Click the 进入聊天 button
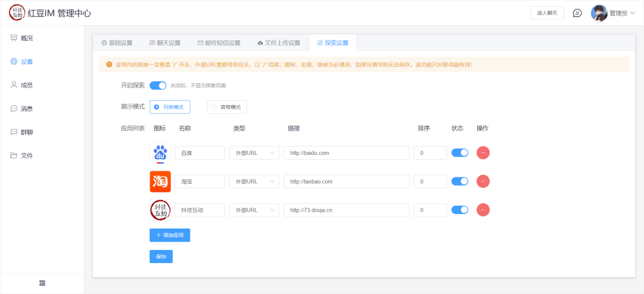The image size is (644, 294). tap(547, 13)
